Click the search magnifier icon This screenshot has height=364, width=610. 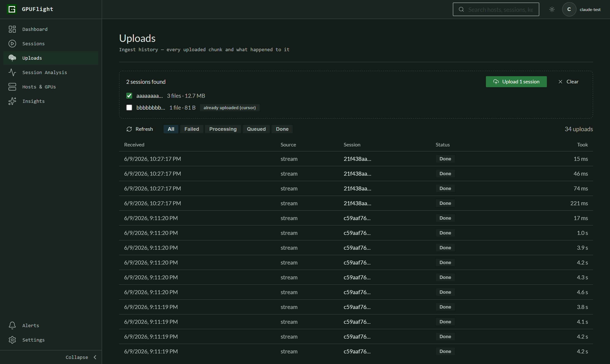point(461,9)
